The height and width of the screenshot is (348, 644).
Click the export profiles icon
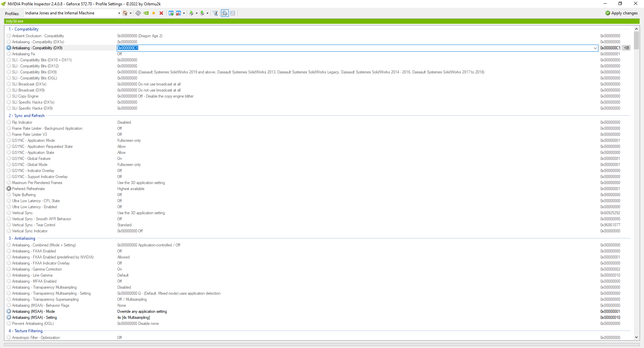point(191,13)
